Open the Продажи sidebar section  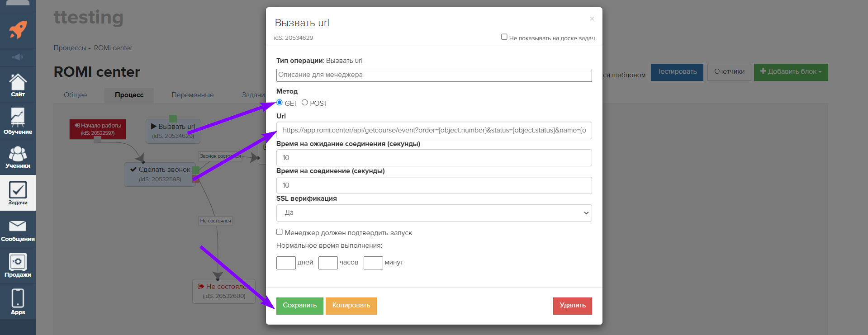pos(18,265)
